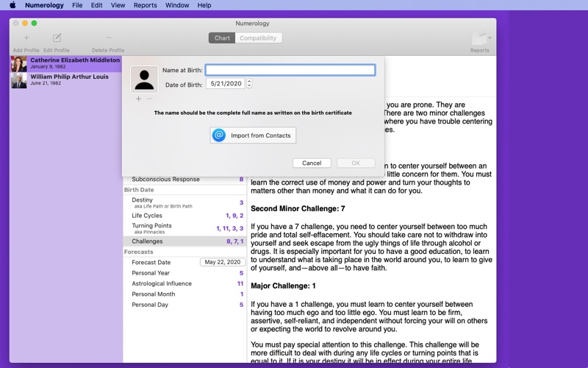Select Catherine Elizabeth Middleton profile
This screenshot has width=588, height=368.
point(66,64)
